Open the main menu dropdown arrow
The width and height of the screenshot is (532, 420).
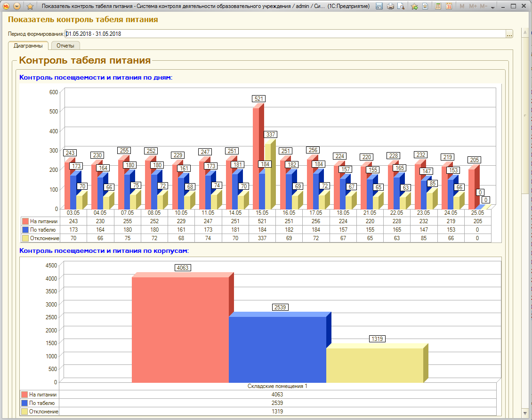(17, 6)
